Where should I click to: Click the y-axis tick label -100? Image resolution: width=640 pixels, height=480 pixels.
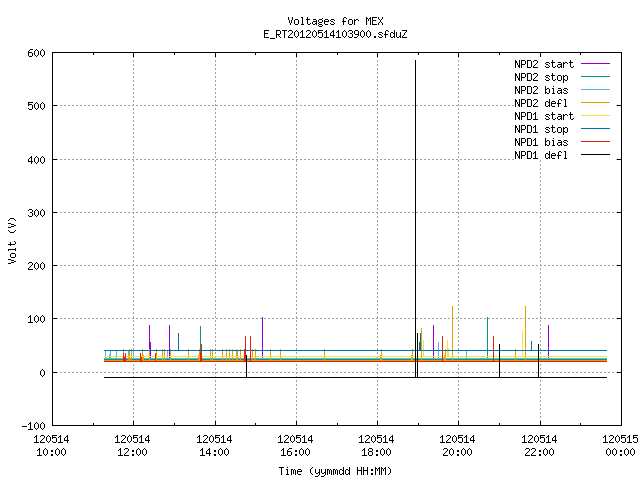point(33,426)
